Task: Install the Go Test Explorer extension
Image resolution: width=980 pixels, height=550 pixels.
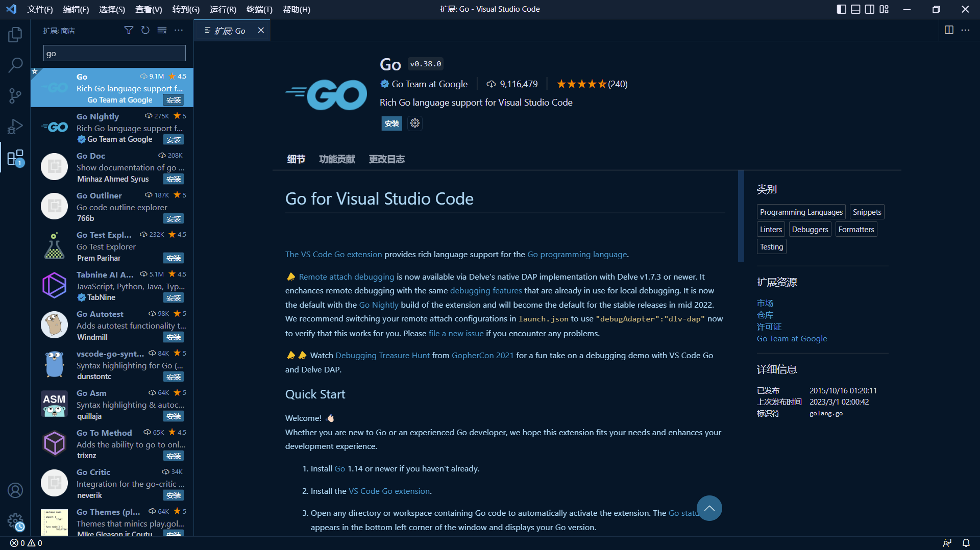Action: [174, 258]
